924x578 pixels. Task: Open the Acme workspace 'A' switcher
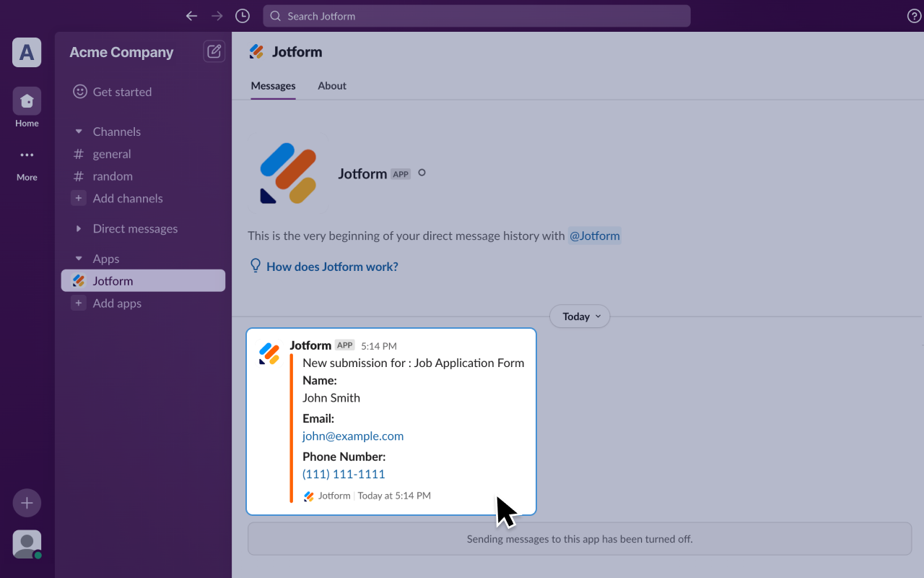[x=27, y=52]
